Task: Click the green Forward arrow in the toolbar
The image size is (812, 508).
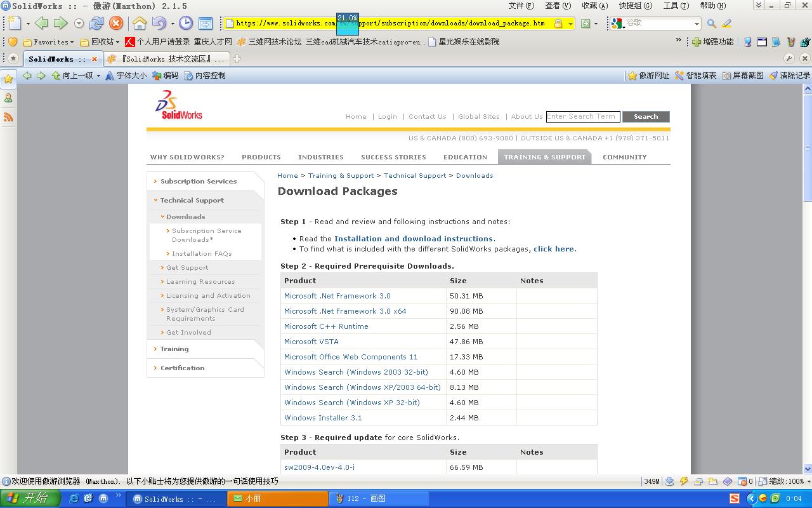Action: coord(60,23)
